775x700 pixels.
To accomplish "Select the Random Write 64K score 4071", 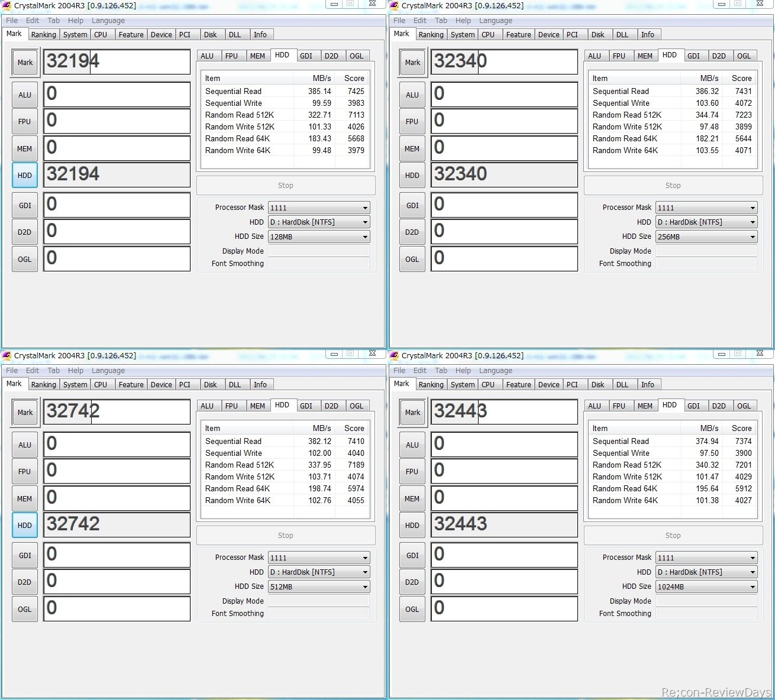I will click(x=744, y=151).
